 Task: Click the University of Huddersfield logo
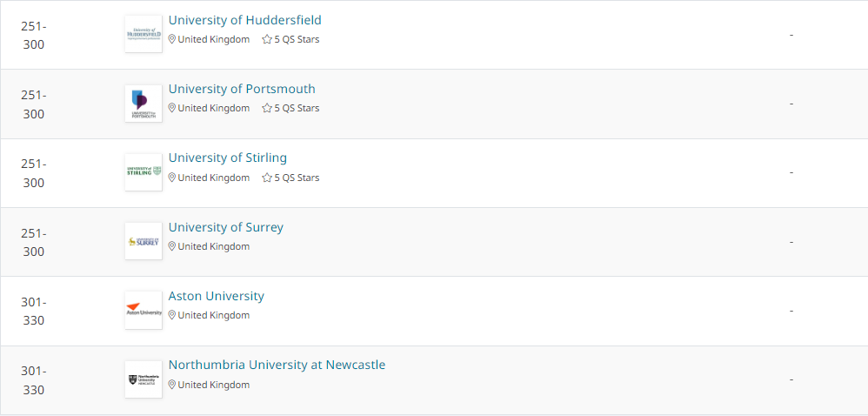click(x=144, y=34)
